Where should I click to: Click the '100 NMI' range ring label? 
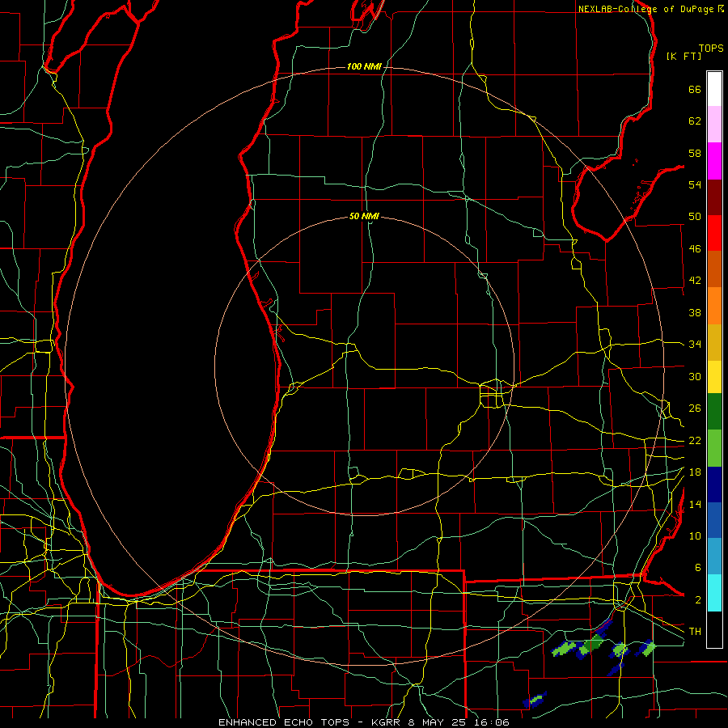tap(364, 67)
